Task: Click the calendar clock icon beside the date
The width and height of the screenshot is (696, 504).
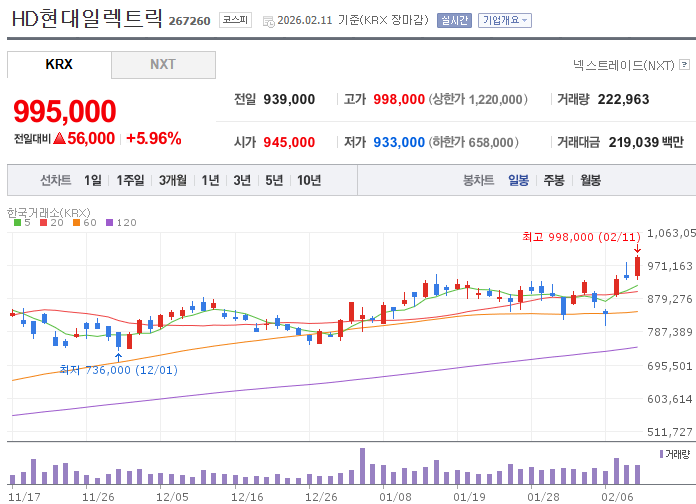Action: [269, 21]
